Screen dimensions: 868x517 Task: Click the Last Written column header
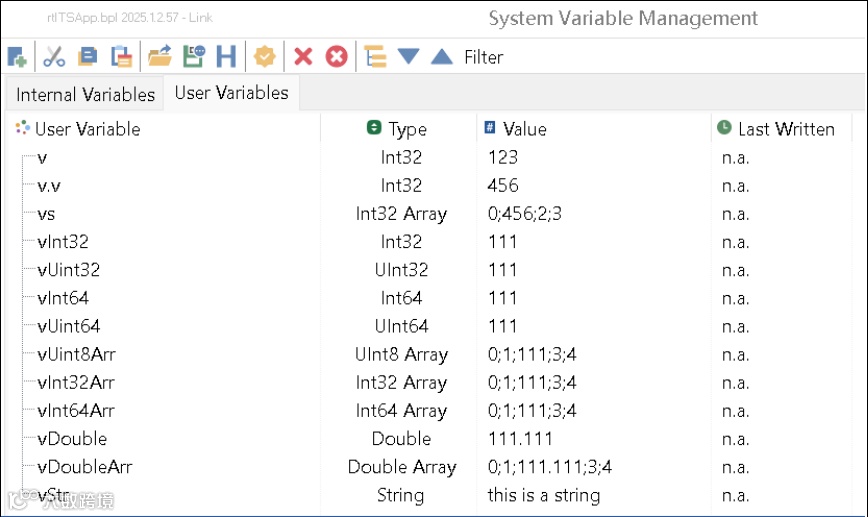pos(785,129)
